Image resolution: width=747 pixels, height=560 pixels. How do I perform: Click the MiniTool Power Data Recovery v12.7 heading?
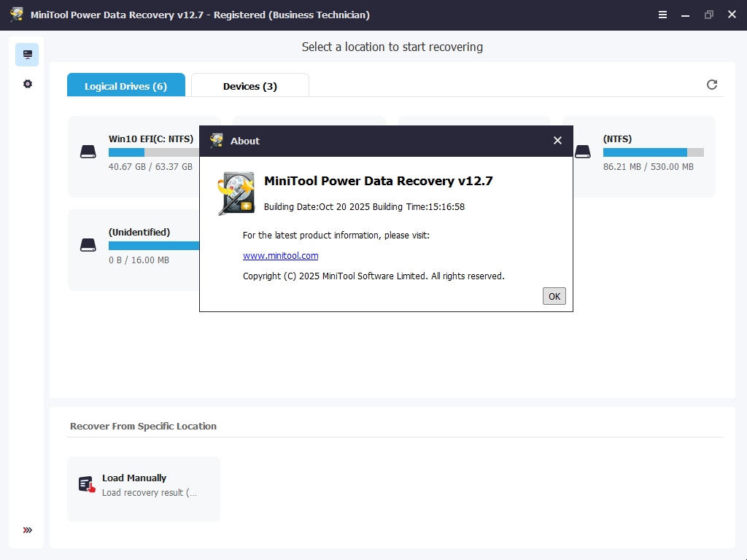click(x=379, y=181)
